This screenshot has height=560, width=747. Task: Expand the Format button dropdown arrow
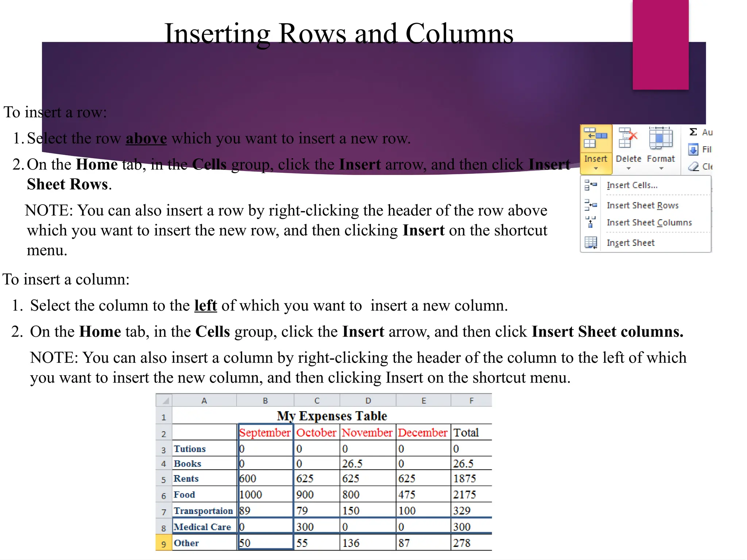click(x=661, y=168)
